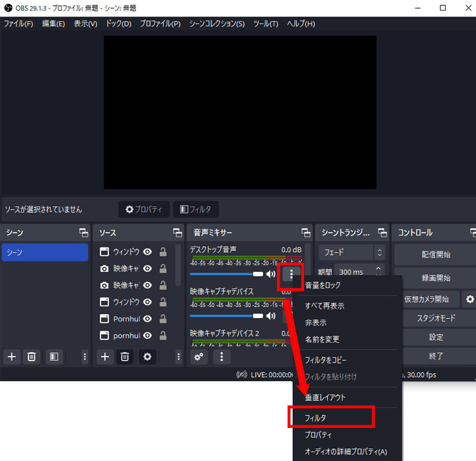Viewport: 476px width, 461px height.
Task: Open advanced audio properties gears icon in mixer toolbar
Action: click(199, 356)
